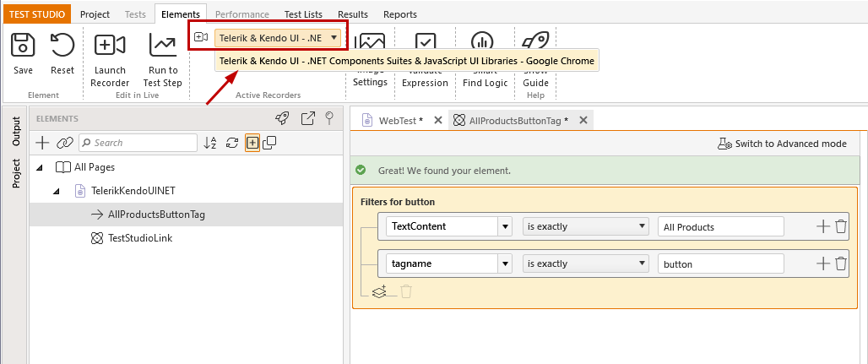Refresh the elements list
Screen dimensions: 868x364
click(232, 143)
